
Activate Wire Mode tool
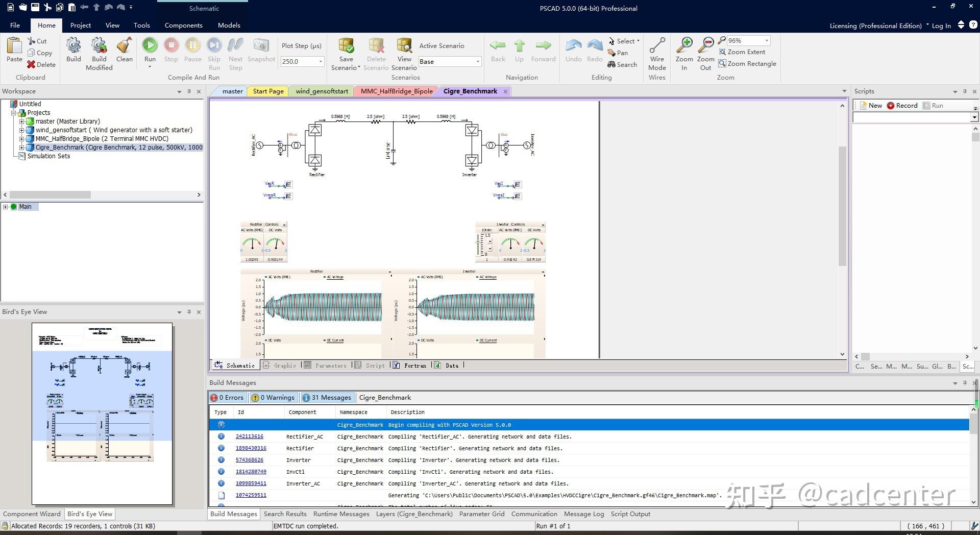(657, 46)
